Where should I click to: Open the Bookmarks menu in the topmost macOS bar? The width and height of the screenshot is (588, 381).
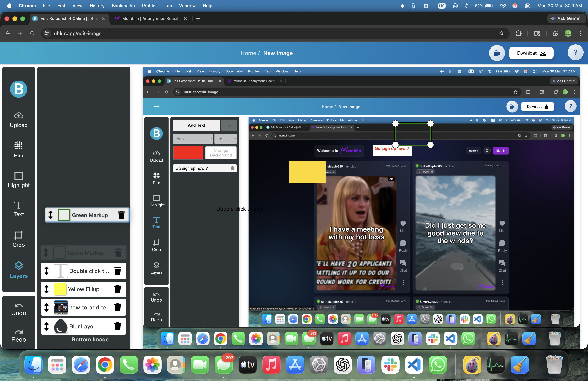[123, 6]
